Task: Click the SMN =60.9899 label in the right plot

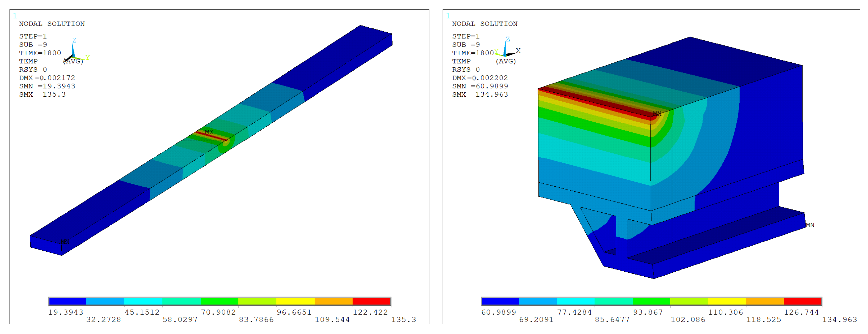Action: click(x=480, y=86)
